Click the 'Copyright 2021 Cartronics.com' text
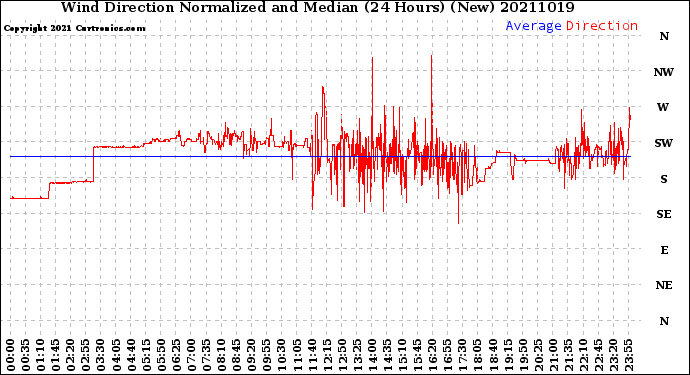This screenshot has width=690, height=375. tap(74, 28)
